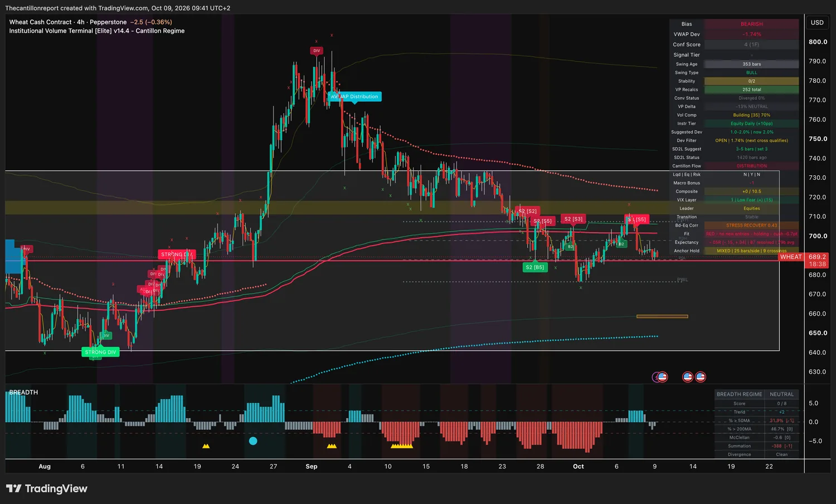Click the BREADTH REGIME table header
The width and height of the screenshot is (836, 504).
(x=740, y=394)
